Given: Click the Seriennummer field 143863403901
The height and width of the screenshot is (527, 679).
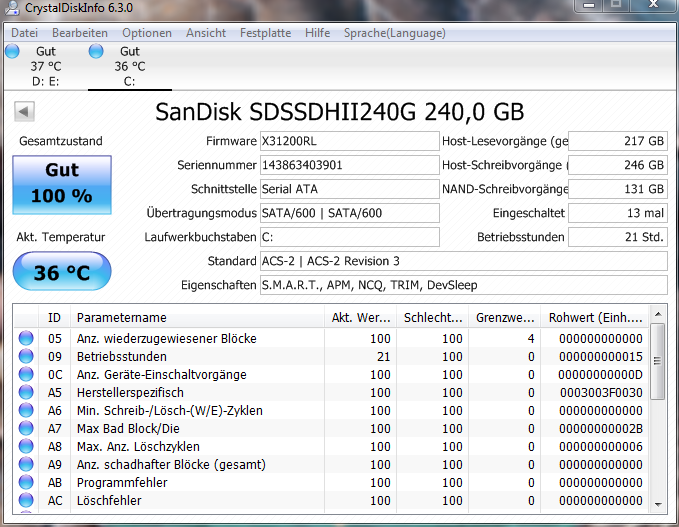Looking at the screenshot, I should [349, 165].
